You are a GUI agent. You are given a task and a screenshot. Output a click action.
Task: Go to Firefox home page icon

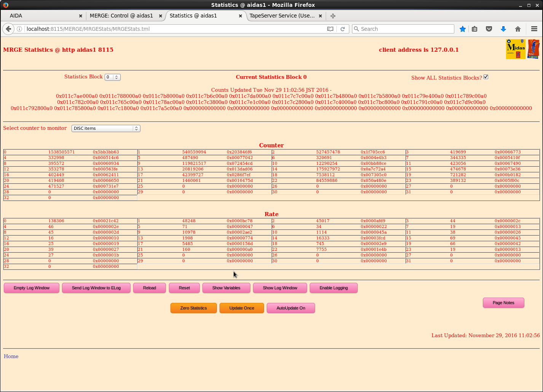pos(518,29)
